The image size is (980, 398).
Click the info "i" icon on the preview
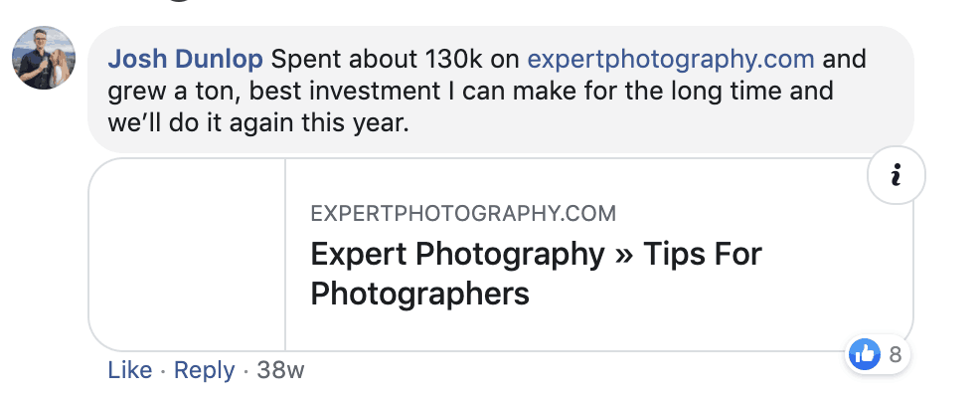[x=896, y=176]
